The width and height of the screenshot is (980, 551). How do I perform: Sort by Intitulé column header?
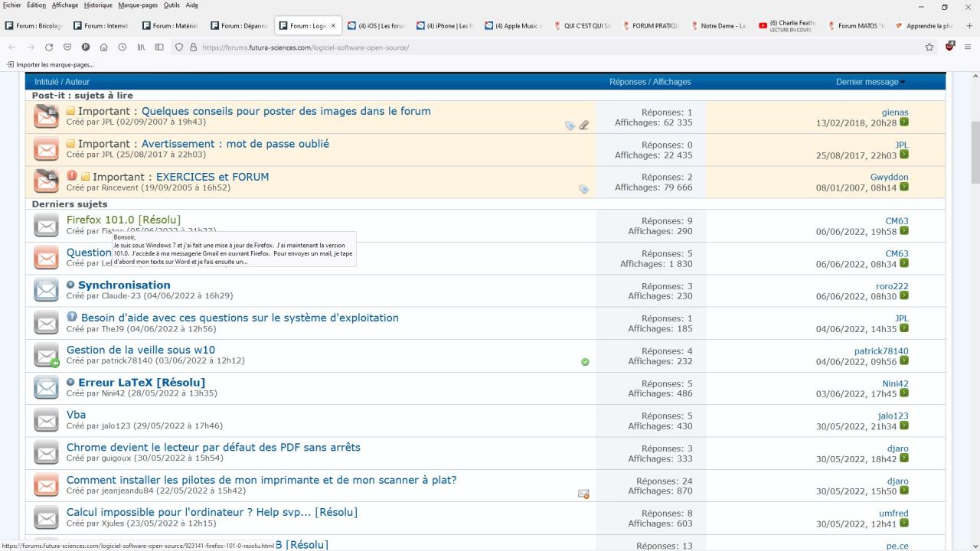pos(47,82)
